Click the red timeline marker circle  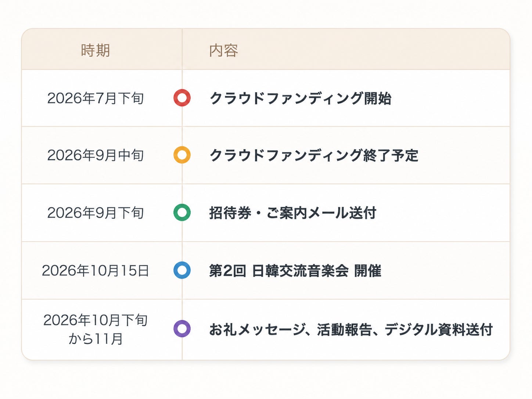[x=182, y=98]
